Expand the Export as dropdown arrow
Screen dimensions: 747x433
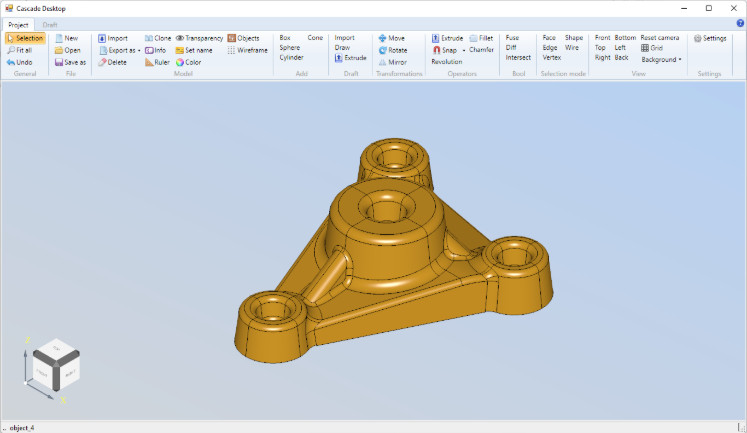139,50
